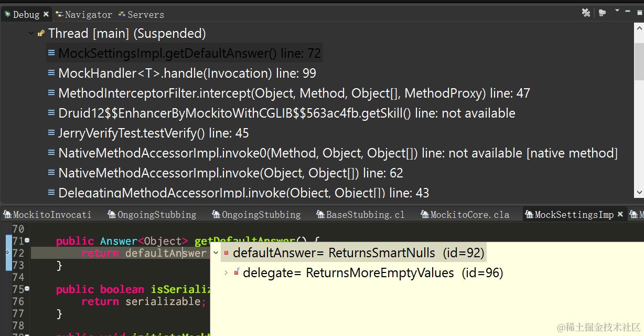Click line number 76 in the gutter
This screenshot has height=336, width=644.
(18, 301)
